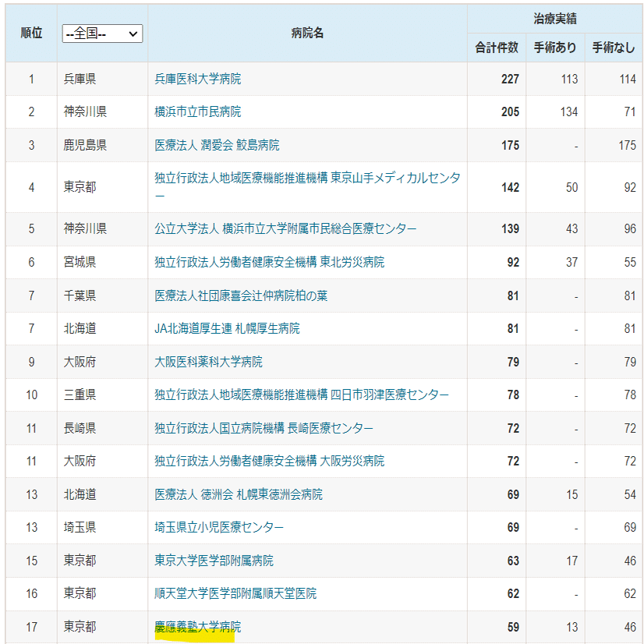Open 四日市羽津医療センター link

pyautogui.click(x=302, y=395)
